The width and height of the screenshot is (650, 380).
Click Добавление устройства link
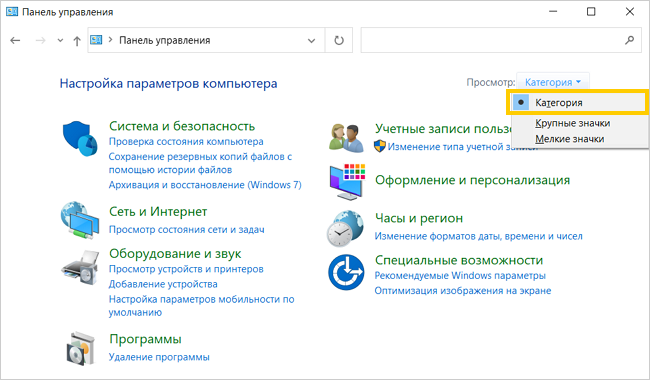point(163,284)
